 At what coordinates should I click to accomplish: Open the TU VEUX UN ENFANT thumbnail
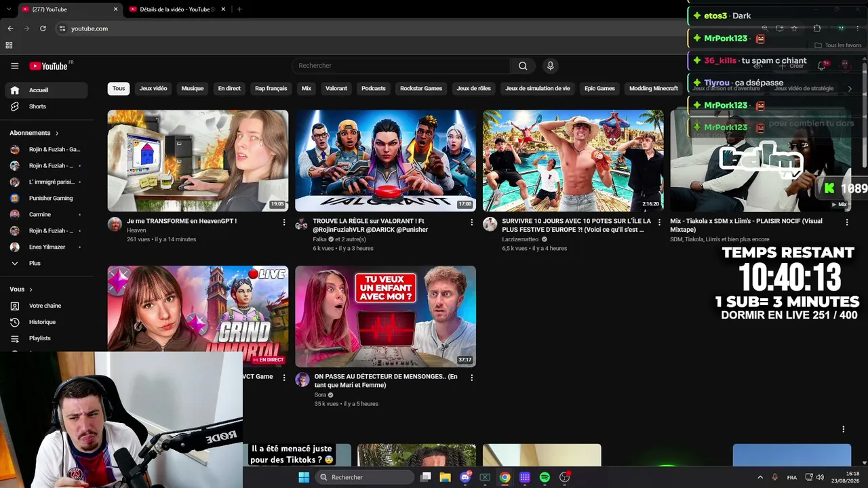[x=385, y=317]
